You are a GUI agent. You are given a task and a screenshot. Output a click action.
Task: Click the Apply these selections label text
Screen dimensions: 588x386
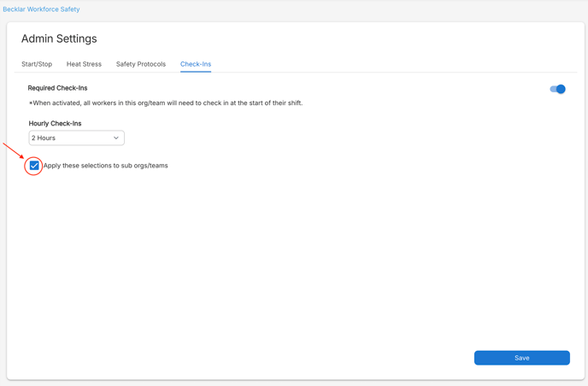[x=106, y=166]
